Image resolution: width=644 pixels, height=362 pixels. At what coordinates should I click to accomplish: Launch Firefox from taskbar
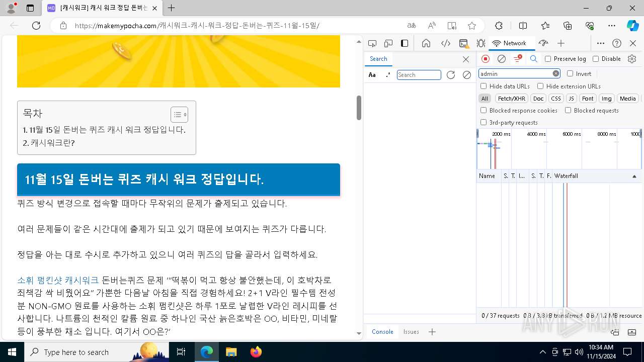(256, 352)
